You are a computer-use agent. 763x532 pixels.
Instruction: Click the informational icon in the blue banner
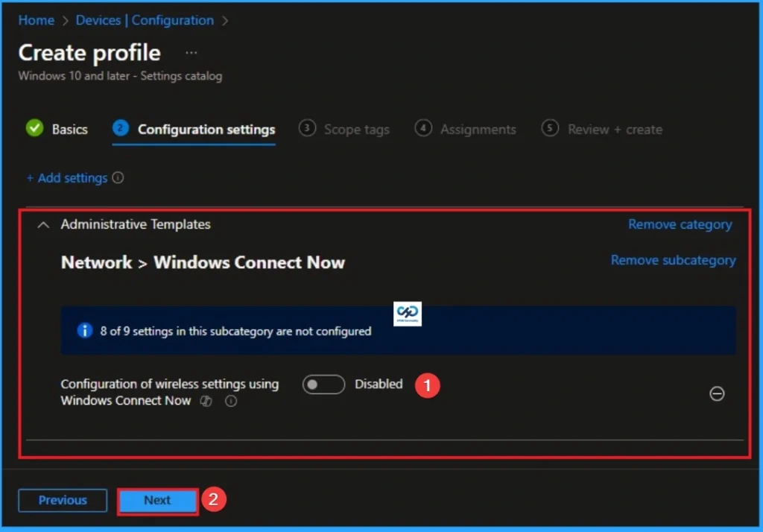pos(83,331)
